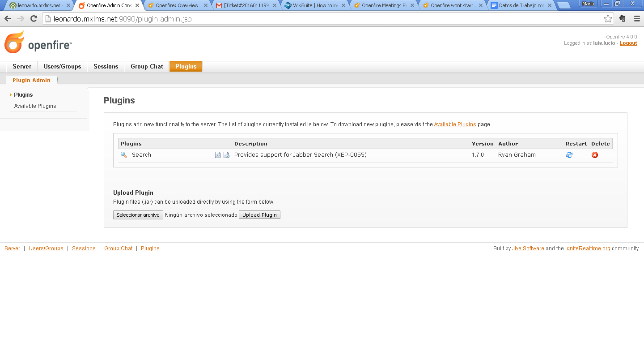Switch to the Openfire wont start tab

452,6
